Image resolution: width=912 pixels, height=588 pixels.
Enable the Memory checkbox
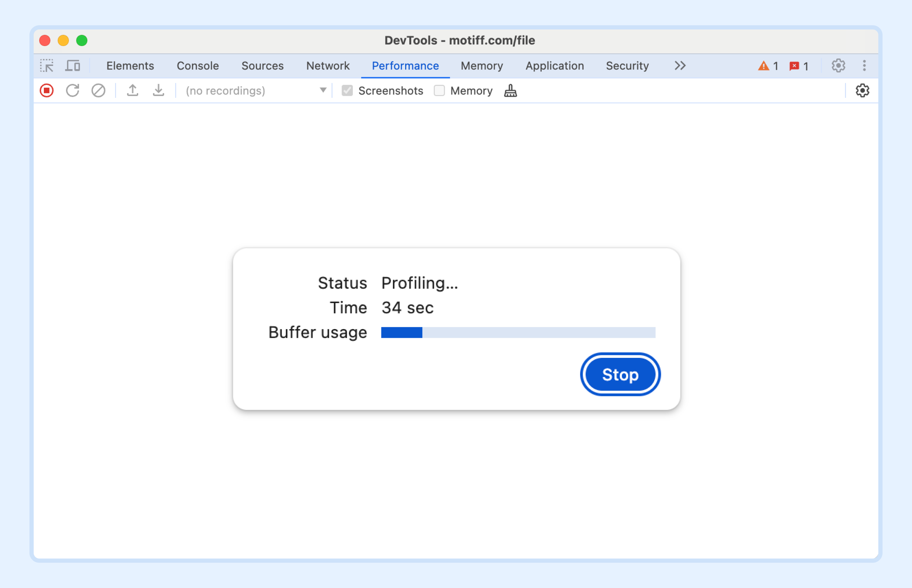tap(439, 91)
